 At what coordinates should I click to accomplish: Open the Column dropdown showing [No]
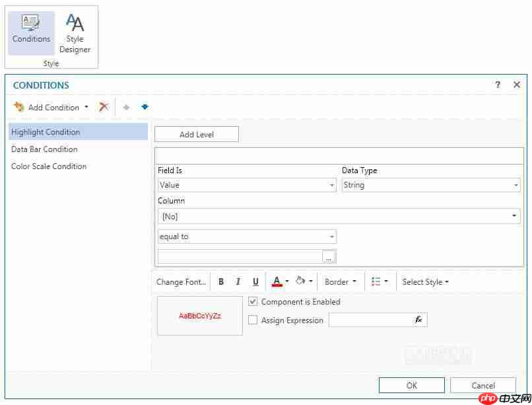tap(514, 216)
